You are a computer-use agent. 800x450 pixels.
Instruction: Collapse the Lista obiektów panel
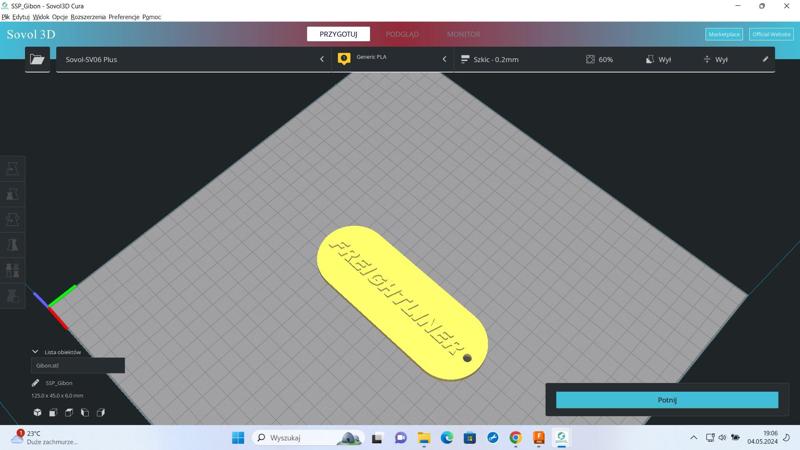35,352
